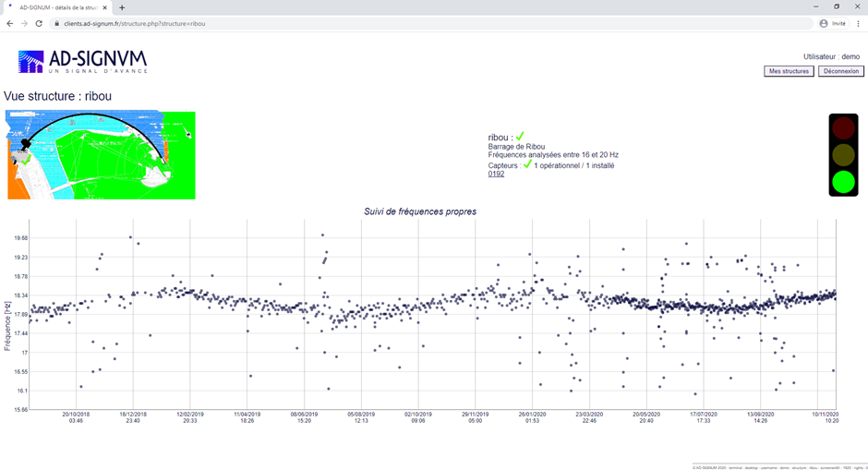Open the Chrome three-dot menu
Image resolution: width=868 pixels, height=470 pixels.
tap(858, 23)
